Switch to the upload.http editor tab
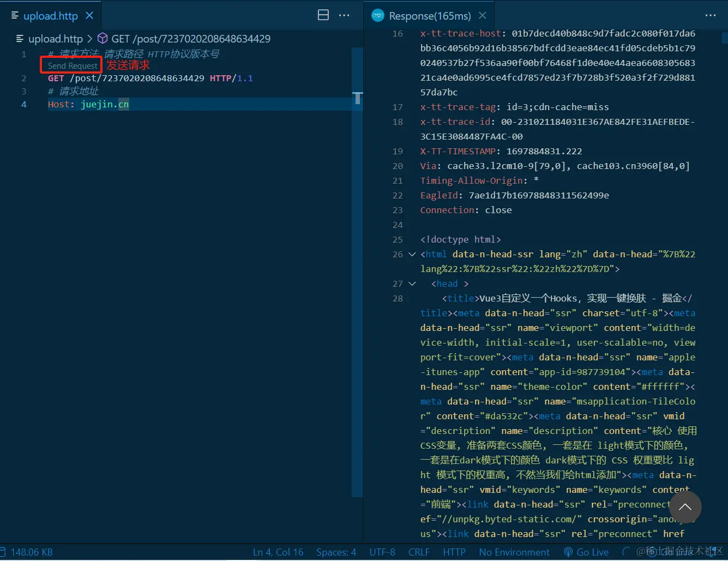The image size is (728, 561). [50, 16]
